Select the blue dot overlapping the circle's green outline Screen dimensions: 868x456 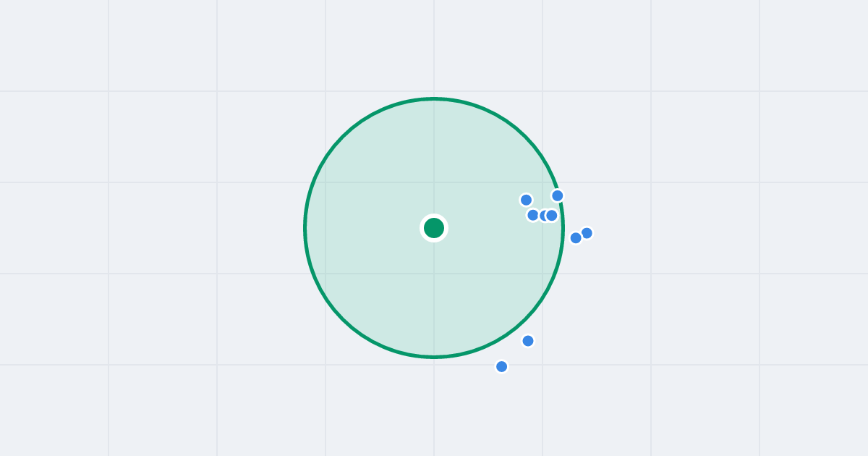pos(558,195)
